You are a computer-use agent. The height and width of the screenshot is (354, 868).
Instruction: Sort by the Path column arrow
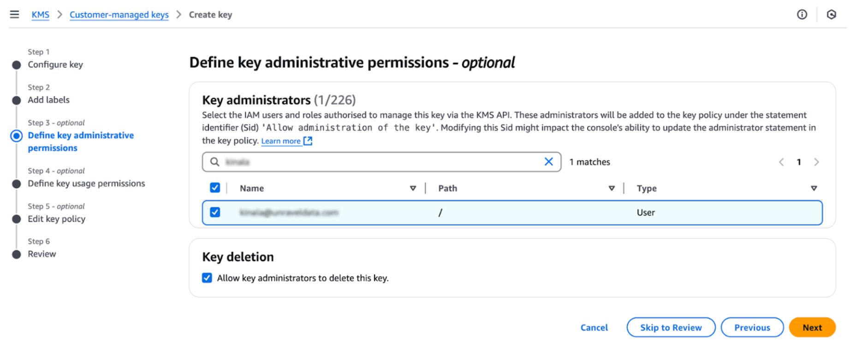pyautogui.click(x=612, y=188)
